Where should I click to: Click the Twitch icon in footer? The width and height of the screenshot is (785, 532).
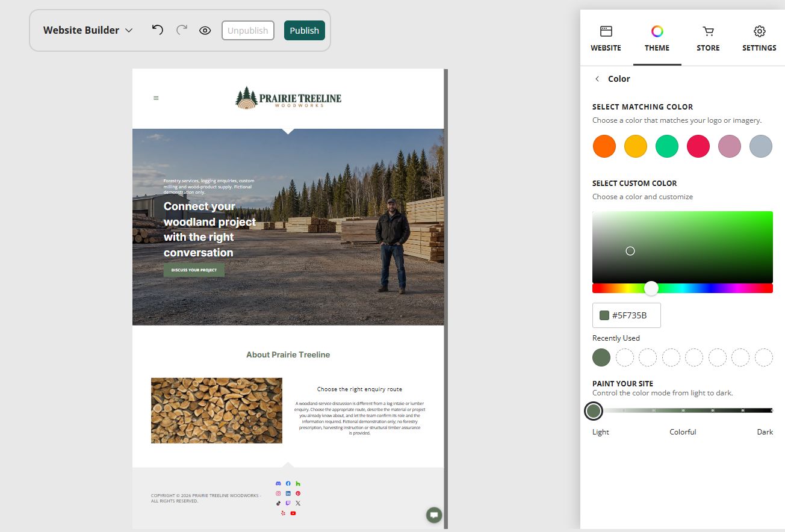[288, 503]
